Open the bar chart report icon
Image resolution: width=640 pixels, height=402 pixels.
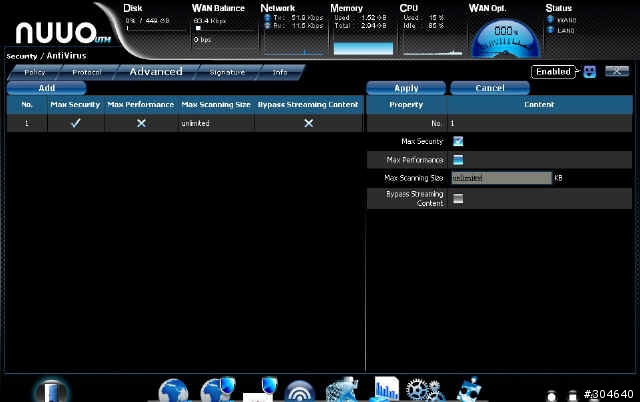click(386, 389)
